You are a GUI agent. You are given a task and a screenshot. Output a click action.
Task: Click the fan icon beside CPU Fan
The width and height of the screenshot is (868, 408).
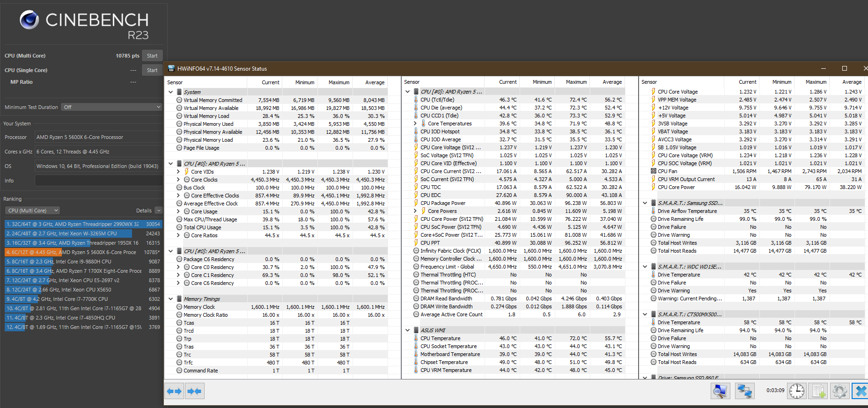tap(654, 171)
